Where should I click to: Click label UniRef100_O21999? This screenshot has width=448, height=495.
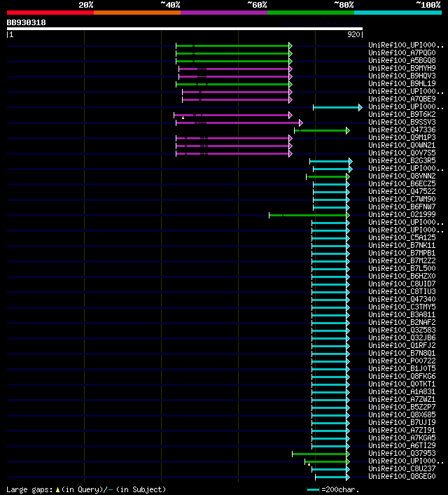click(402, 214)
